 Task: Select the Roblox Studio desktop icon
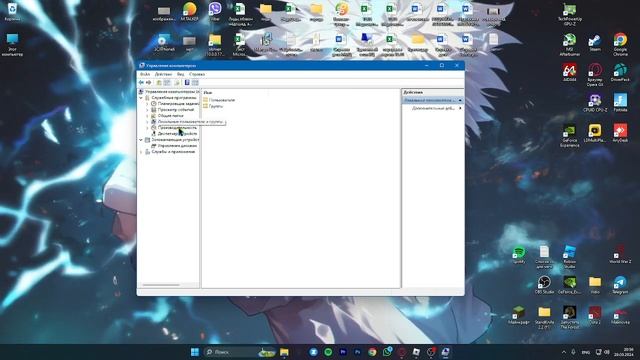tap(569, 257)
